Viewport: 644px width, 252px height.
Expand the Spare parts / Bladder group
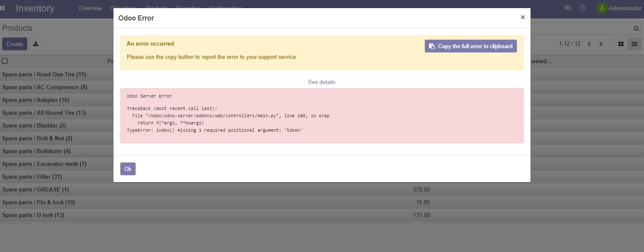[34, 125]
